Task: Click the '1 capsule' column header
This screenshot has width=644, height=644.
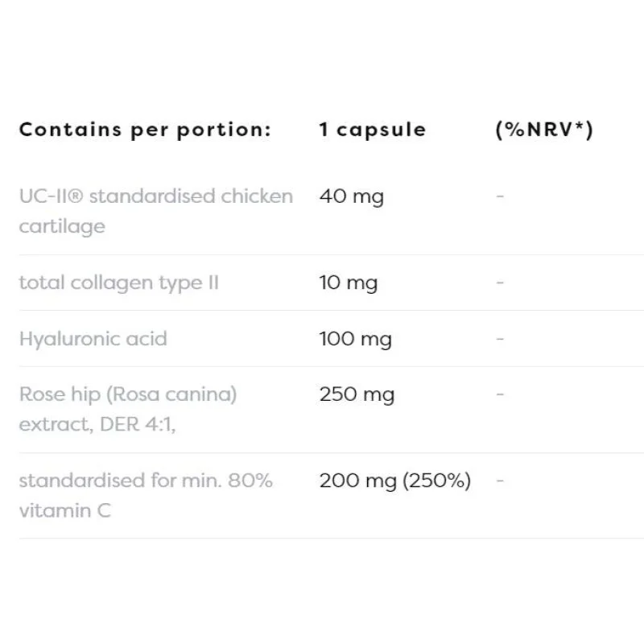Action: (372, 130)
